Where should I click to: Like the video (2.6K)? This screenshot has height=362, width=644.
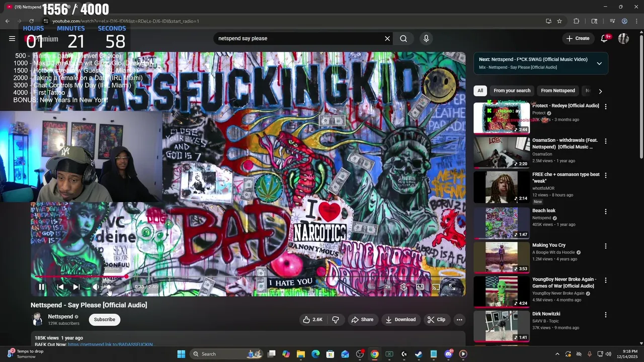click(x=312, y=320)
